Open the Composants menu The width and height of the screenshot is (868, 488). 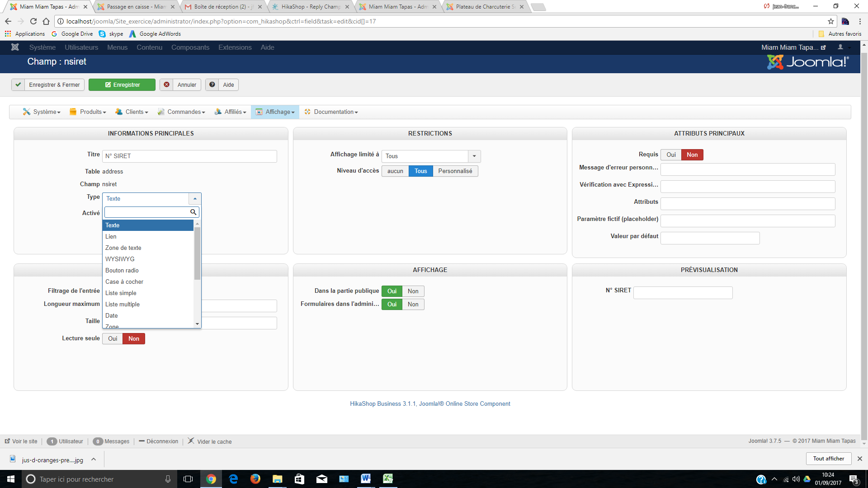[x=190, y=47]
